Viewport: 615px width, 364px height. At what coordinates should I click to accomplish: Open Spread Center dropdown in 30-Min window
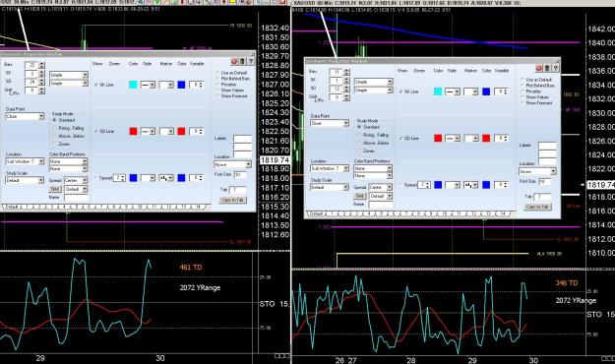pos(76,180)
